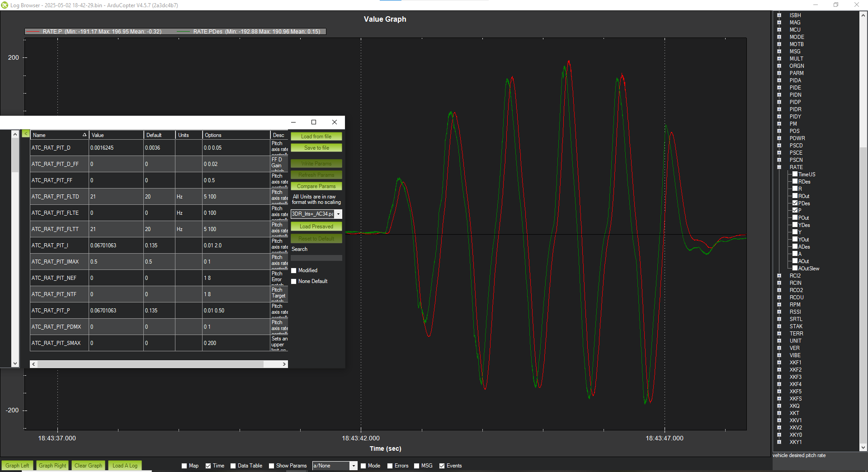Expand the XKF1 tree node
Viewport: 868px width, 472px height.
779,362
